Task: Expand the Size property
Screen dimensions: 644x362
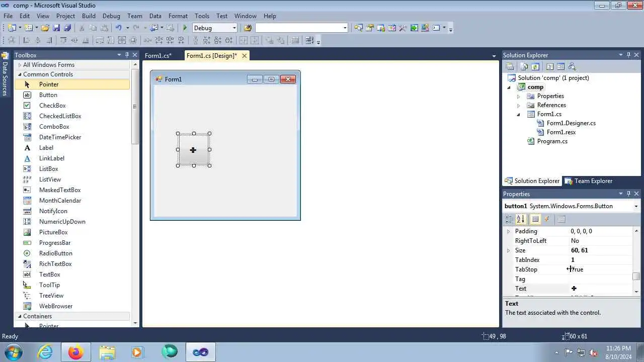Action: [508, 250]
